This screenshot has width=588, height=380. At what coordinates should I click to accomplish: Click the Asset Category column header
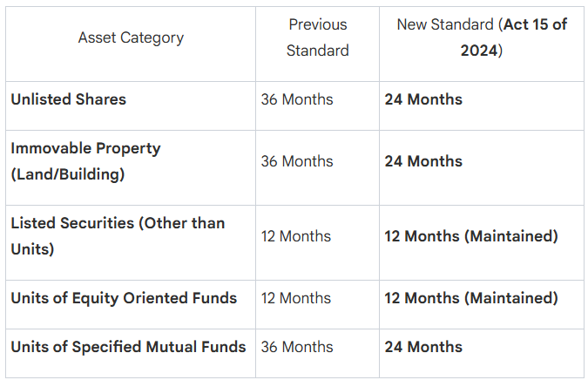click(131, 37)
